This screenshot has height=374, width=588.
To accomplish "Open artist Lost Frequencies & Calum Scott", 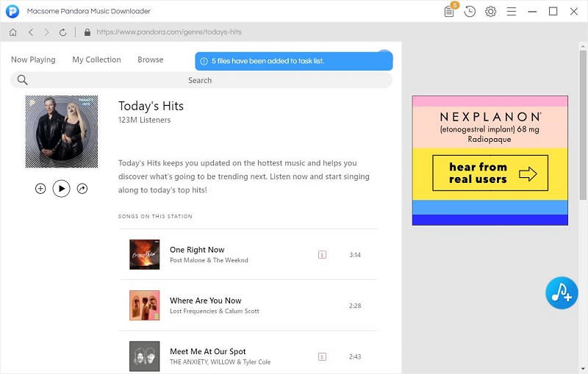I will click(214, 311).
